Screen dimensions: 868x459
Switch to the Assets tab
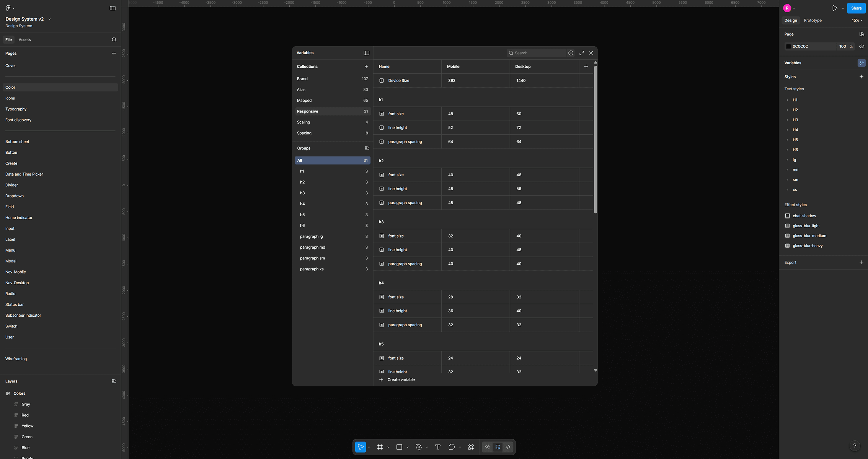(24, 40)
